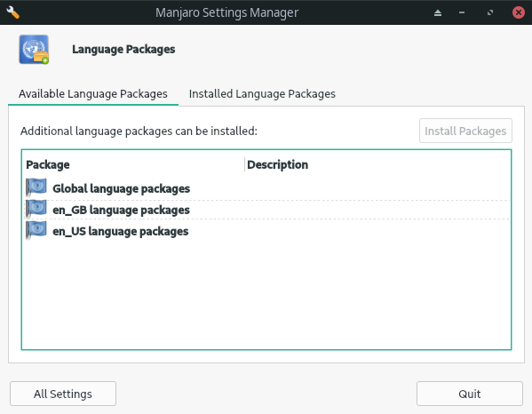Click the Package column header
Viewport: 532px width, 414px height.
[134, 164]
